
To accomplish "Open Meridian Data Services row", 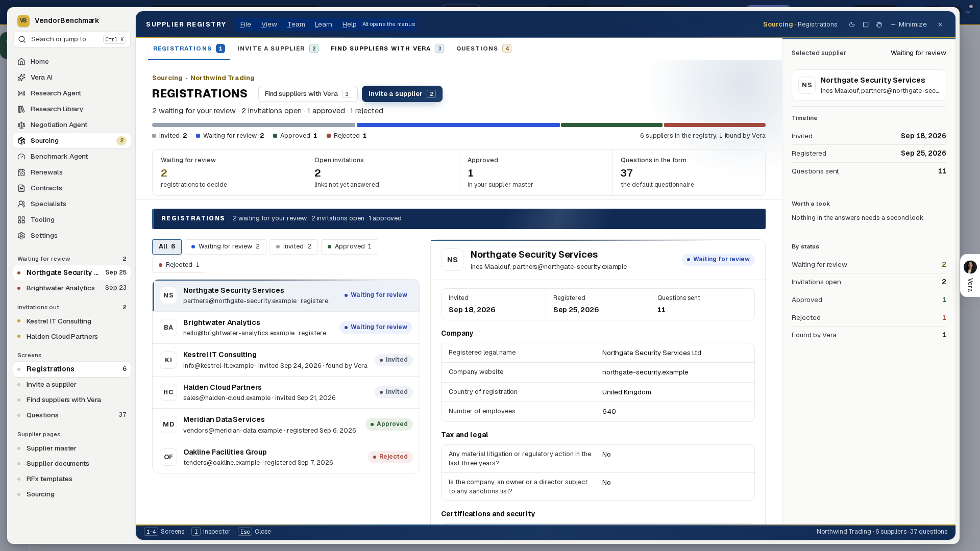I will (286, 424).
